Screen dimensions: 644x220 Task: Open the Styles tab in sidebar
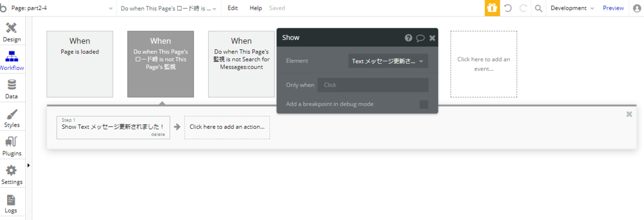point(11,118)
